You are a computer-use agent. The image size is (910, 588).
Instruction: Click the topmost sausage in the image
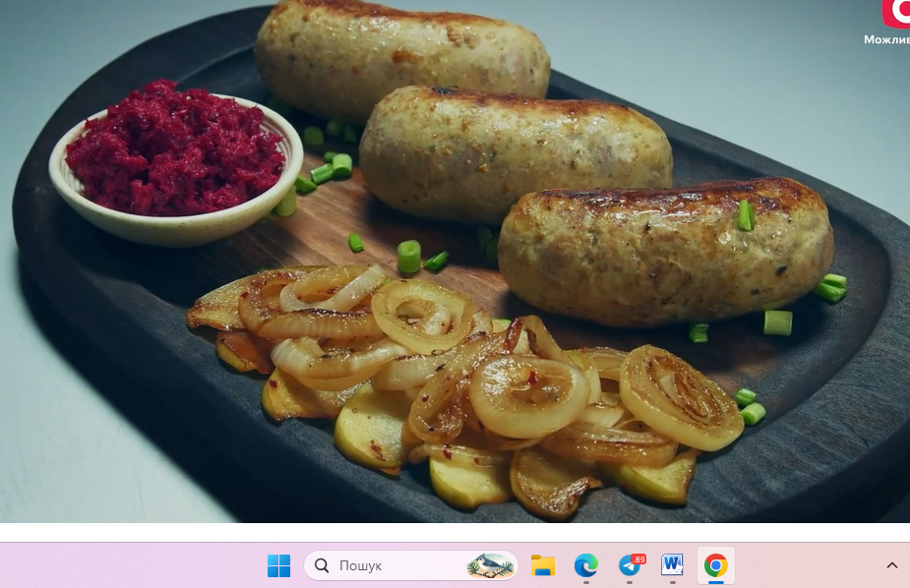pyautogui.click(x=401, y=49)
